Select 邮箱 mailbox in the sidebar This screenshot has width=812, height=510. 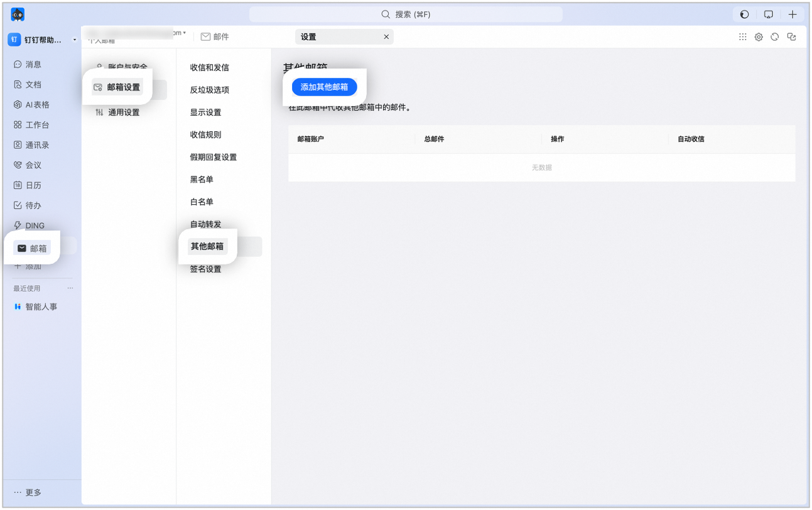pos(31,248)
